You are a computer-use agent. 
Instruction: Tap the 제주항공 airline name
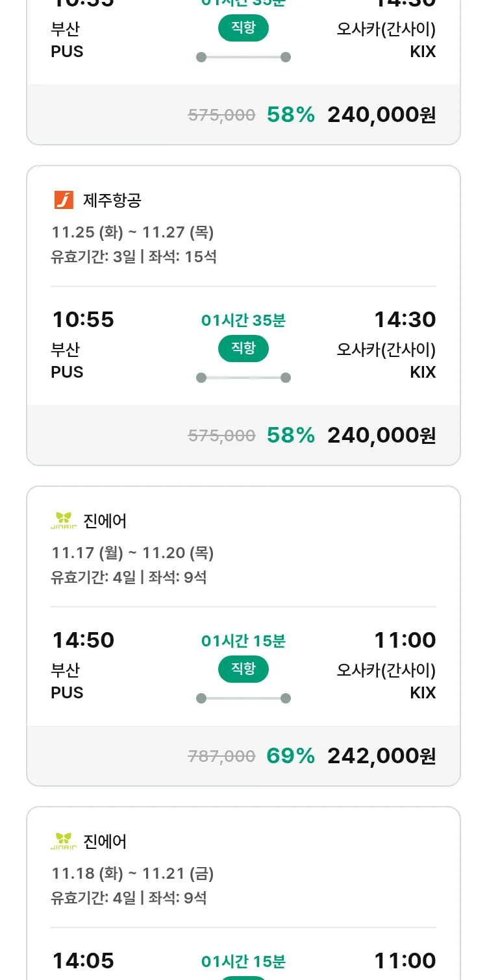[x=112, y=200]
